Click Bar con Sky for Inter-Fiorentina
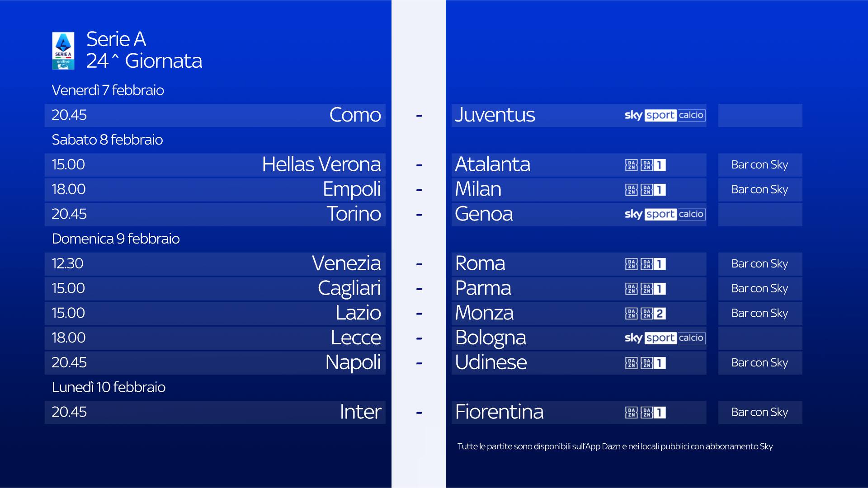Viewport: 868px width, 488px height. [759, 412]
